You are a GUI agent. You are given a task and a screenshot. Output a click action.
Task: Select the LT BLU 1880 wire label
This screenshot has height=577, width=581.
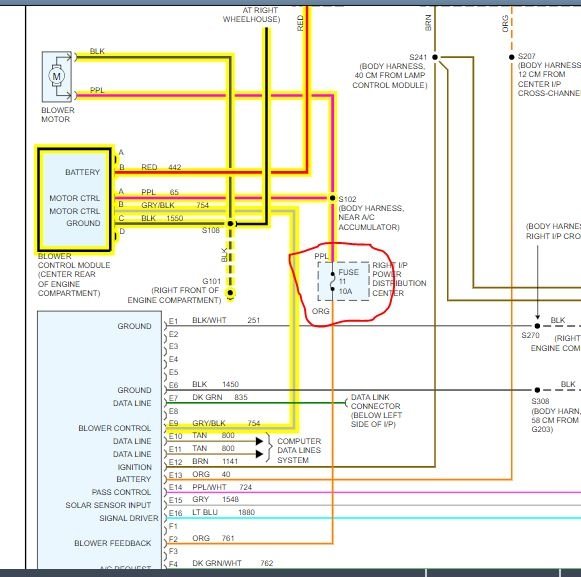(x=223, y=512)
